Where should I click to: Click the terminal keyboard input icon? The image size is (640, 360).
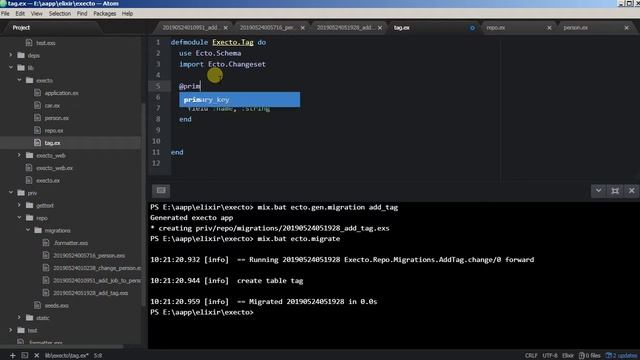pos(161,191)
